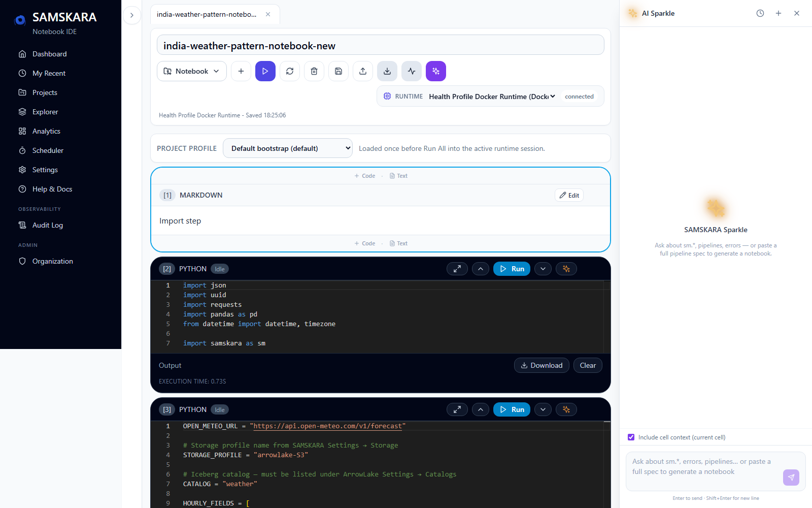The width and height of the screenshot is (812, 508).
Task: Add Text cell above the Markdown cell
Action: point(398,176)
